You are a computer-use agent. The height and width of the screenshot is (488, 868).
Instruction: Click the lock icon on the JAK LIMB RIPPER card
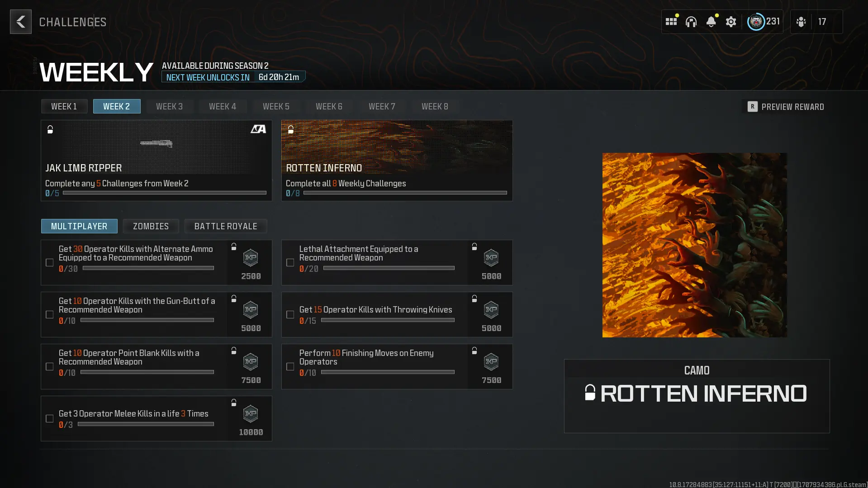(x=50, y=130)
